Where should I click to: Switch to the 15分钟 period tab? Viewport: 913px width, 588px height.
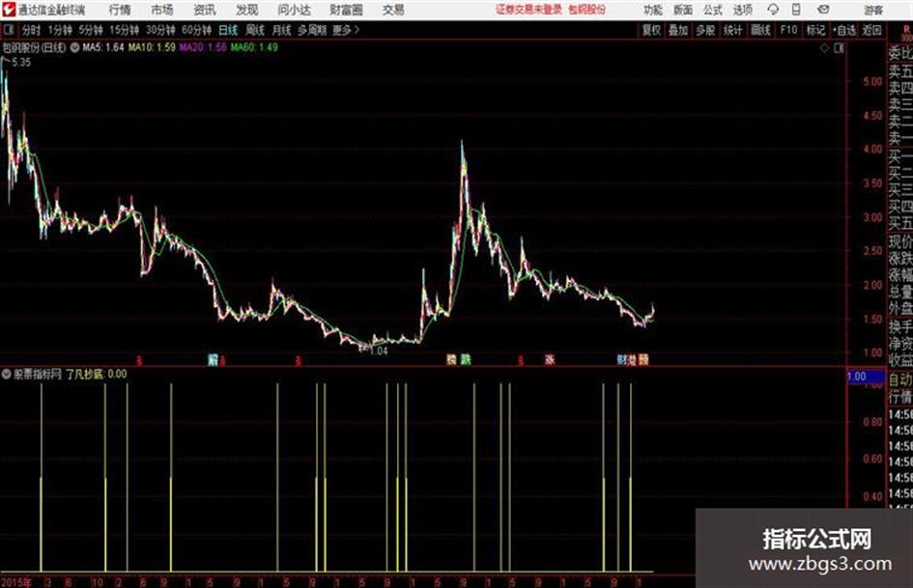coord(124,30)
